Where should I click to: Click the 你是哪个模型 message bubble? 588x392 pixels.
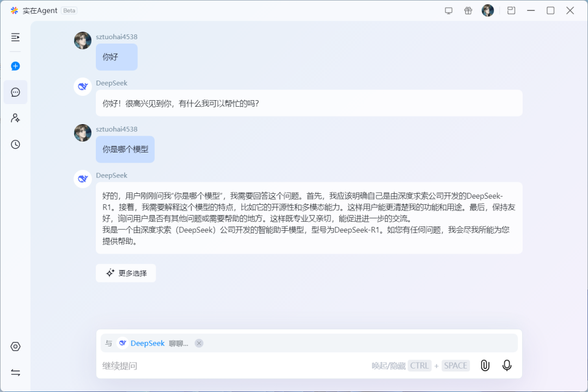[125, 149]
